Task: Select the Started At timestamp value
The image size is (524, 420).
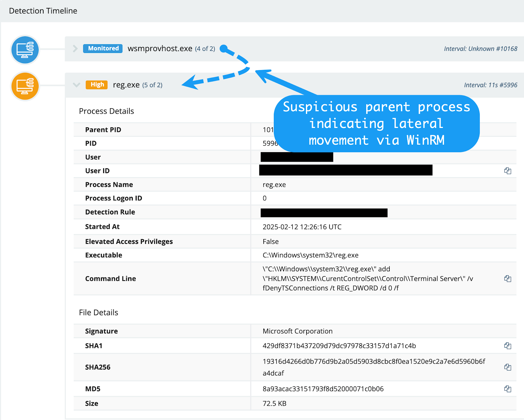Action: pyautogui.click(x=302, y=227)
